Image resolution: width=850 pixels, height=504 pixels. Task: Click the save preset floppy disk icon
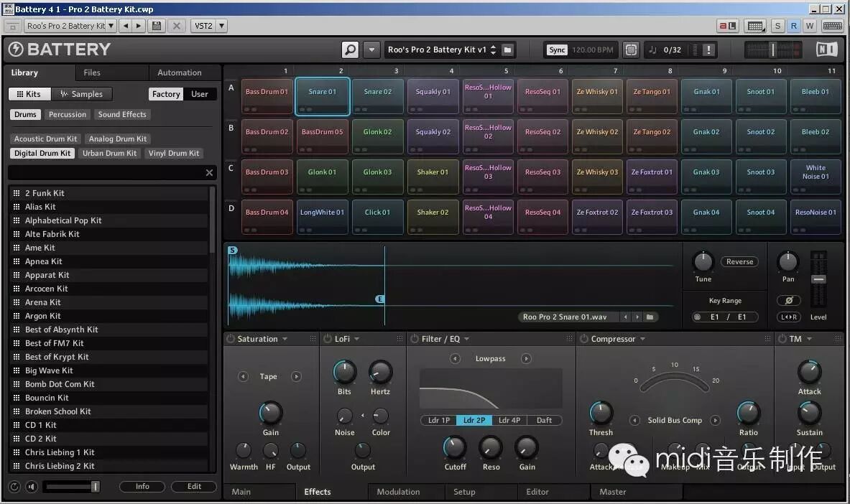[157, 25]
